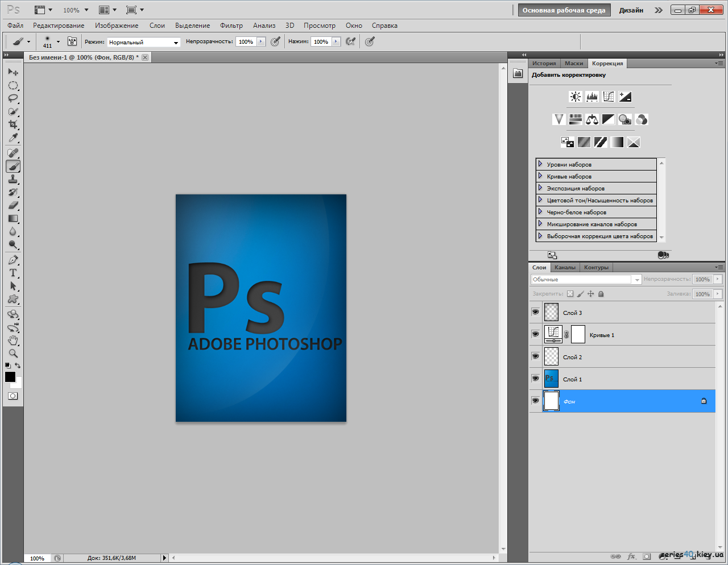Click the Основная рабочая среда workspace button
Image resolution: width=728 pixels, height=565 pixels.
click(x=564, y=10)
